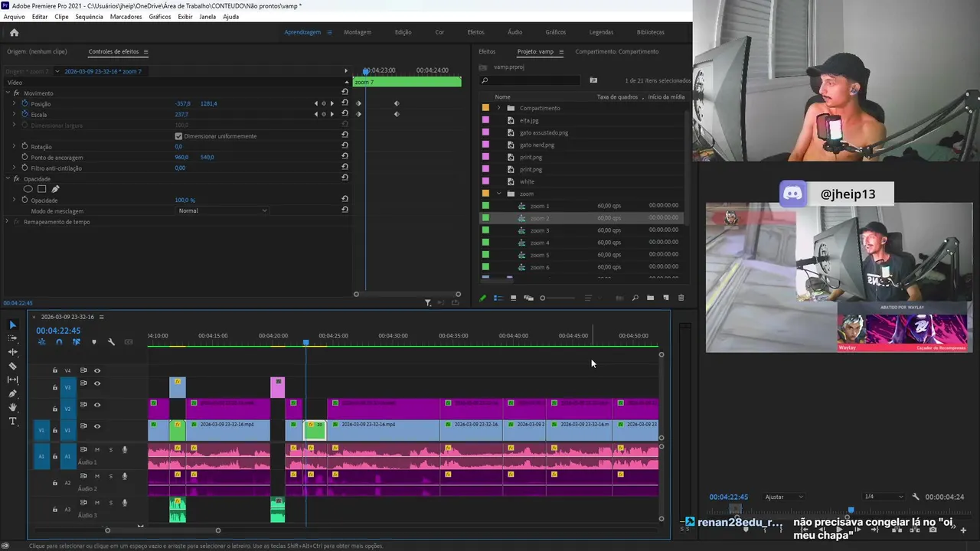Toggle Escala animation stopwatch
The height and width of the screenshot is (551, 980).
tap(24, 114)
